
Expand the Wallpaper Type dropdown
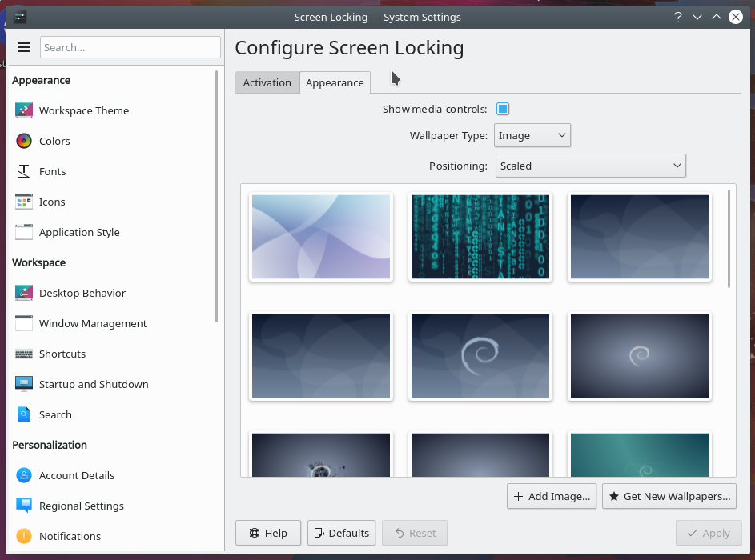532,135
